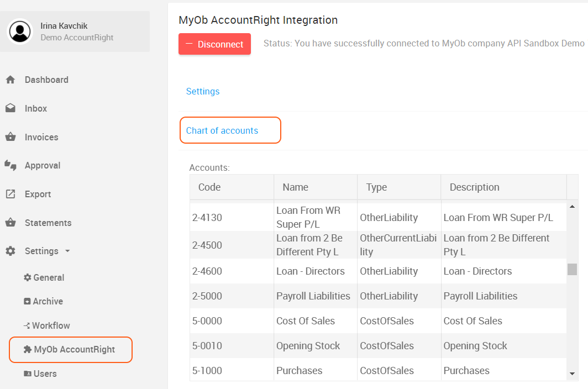The width and height of the screenshot is (588, 389).
Task: Click accounts table scrollbar up arrow
Action: click(573, 207)
